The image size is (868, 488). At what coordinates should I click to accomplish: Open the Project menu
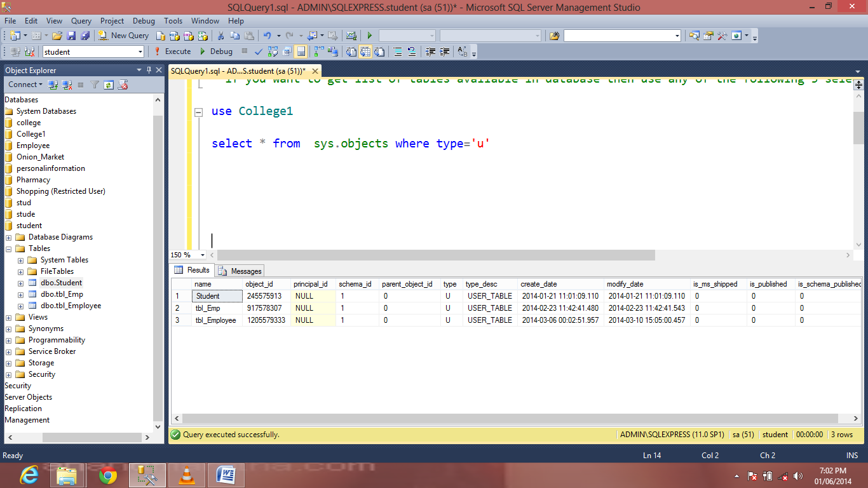(x=112, y=21)
